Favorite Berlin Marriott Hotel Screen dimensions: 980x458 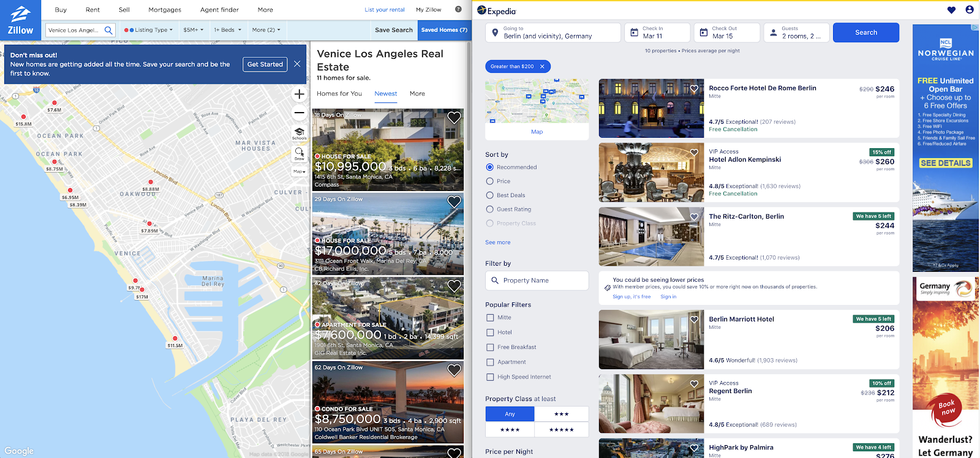coord(694,320)
